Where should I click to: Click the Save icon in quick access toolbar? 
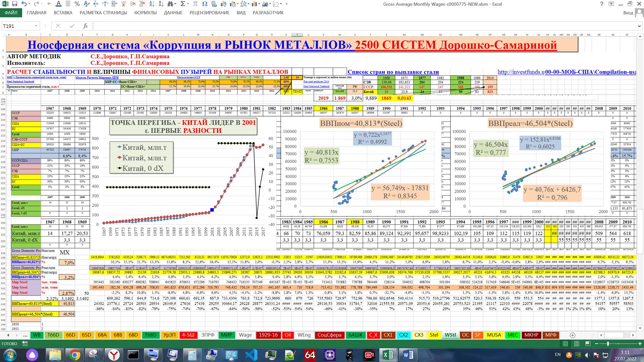[x=14, y=4]
